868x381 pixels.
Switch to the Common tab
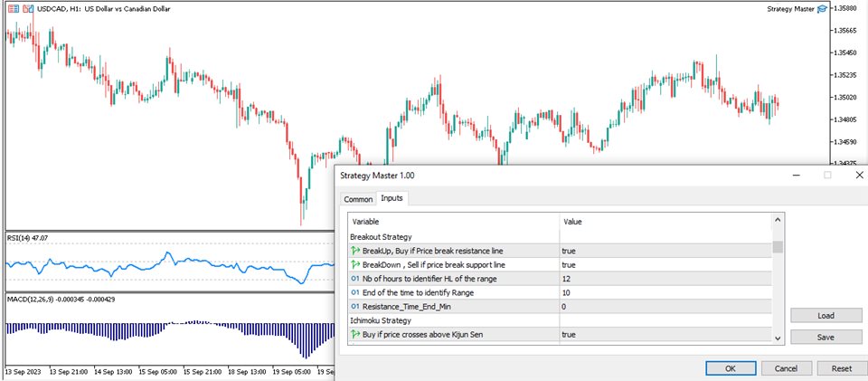tap(358, 199)
